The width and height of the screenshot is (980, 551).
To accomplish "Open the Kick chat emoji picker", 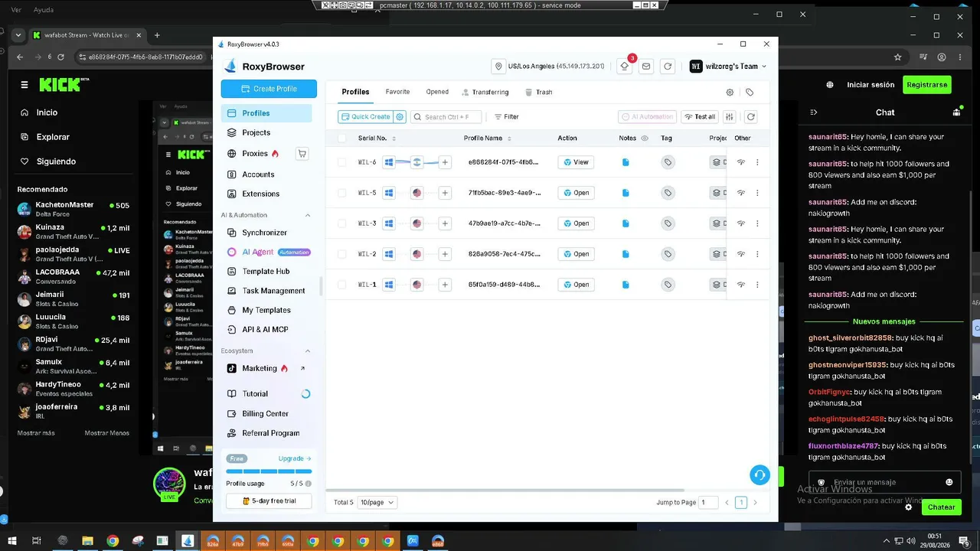I will click(949, 482).
